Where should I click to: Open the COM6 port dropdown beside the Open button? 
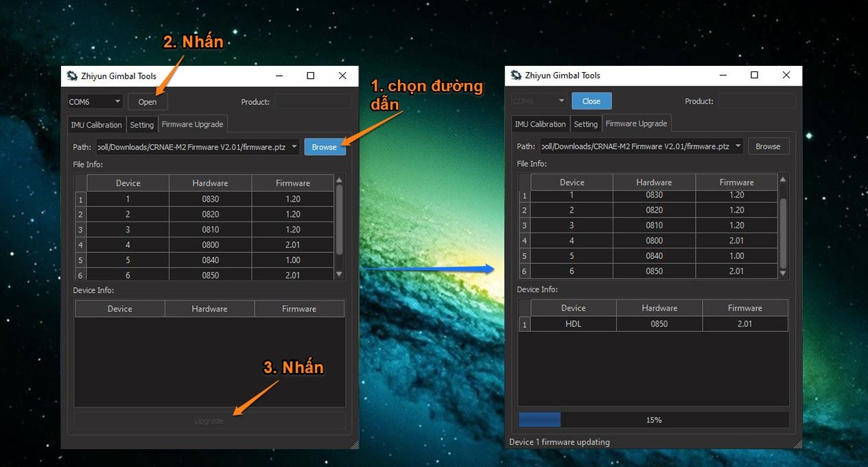[x=95, y=101]
